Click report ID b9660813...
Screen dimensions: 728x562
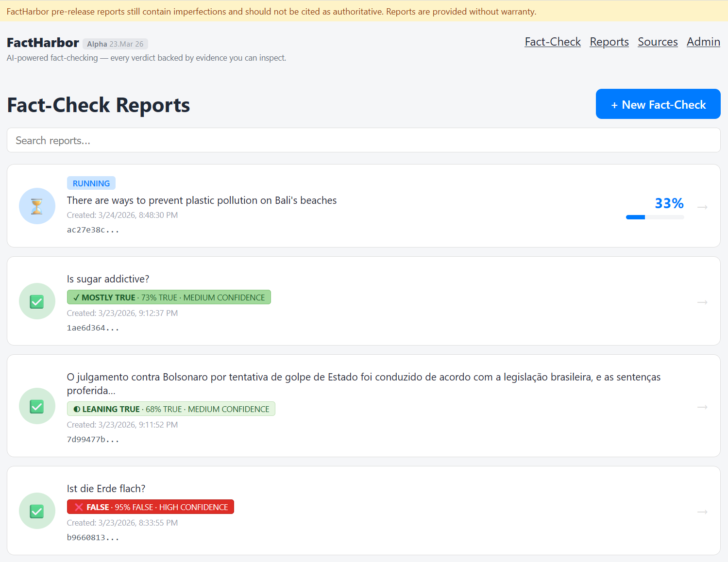click(93, 538)
